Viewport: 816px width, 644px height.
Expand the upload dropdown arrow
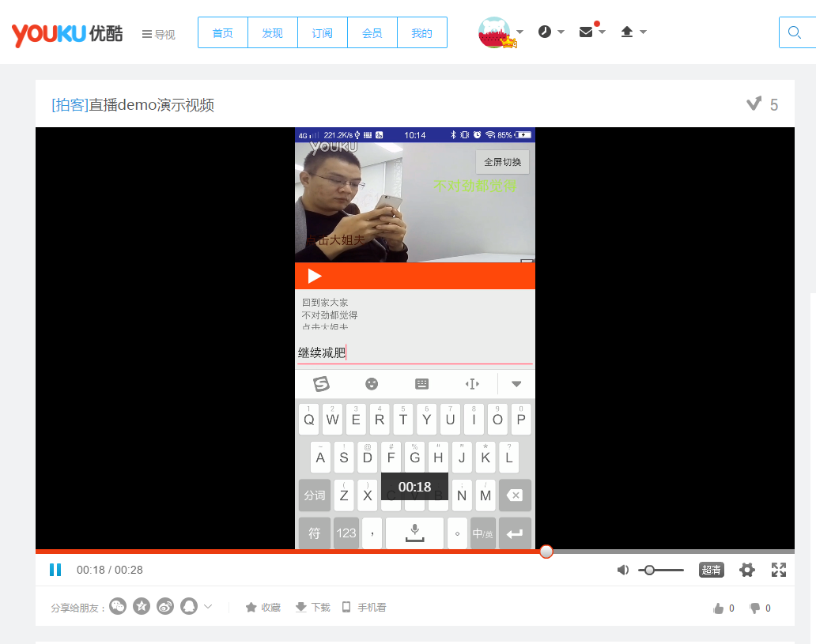point(643,32)
